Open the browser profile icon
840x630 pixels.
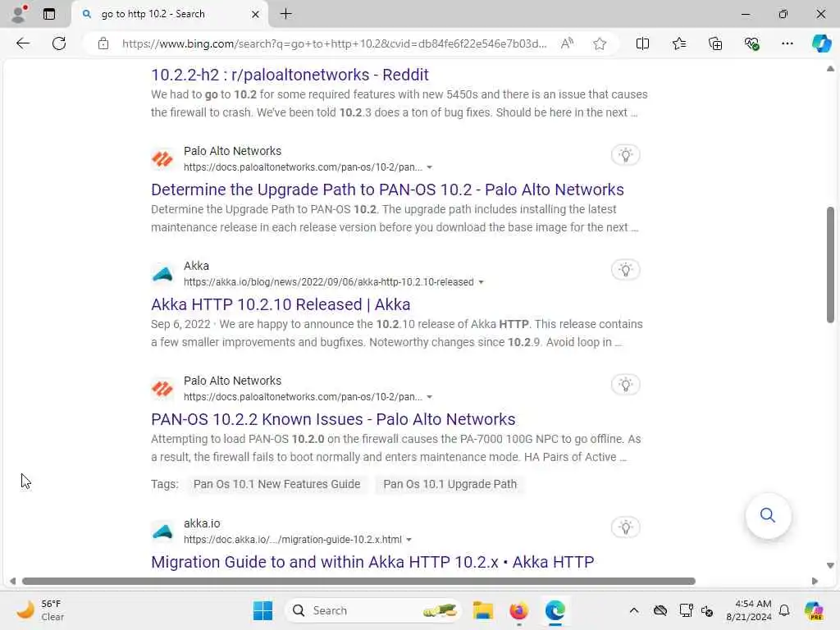pyautogui.click(x=20, y=14)
